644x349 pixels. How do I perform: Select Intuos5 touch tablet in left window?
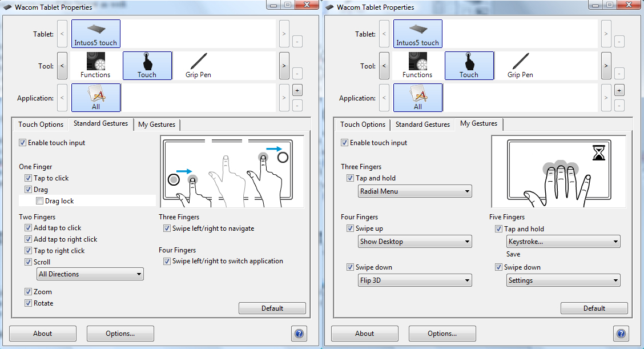click(x=96, y=34)
